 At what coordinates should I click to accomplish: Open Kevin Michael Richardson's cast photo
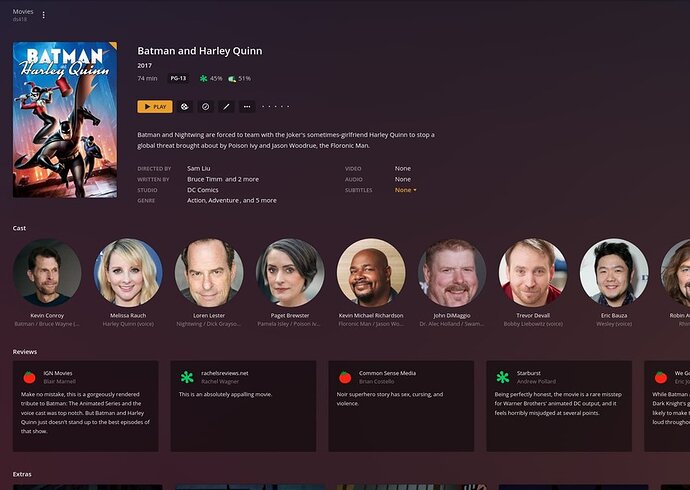click(x=371, y=273)
